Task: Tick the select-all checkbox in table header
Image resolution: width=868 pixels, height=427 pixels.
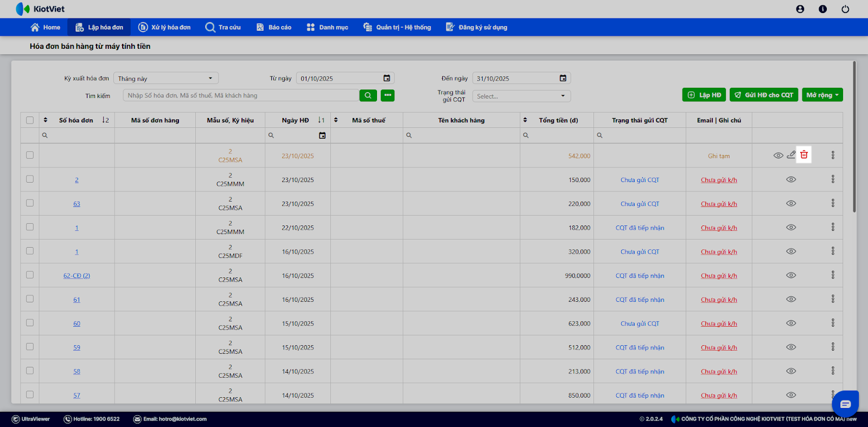Action: click(30, 120)
